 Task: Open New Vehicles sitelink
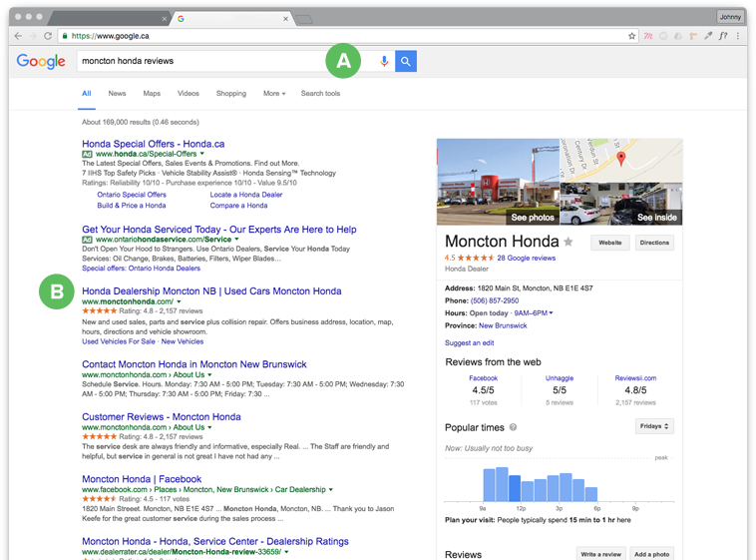pyautogui.click(x=183, y=341)
